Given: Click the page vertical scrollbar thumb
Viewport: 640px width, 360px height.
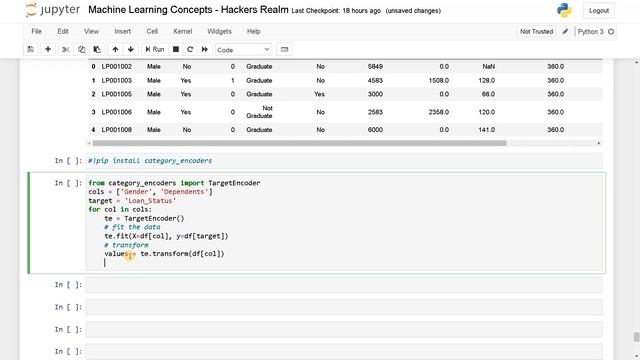Looking at the screenshot, I should (636, 337).
